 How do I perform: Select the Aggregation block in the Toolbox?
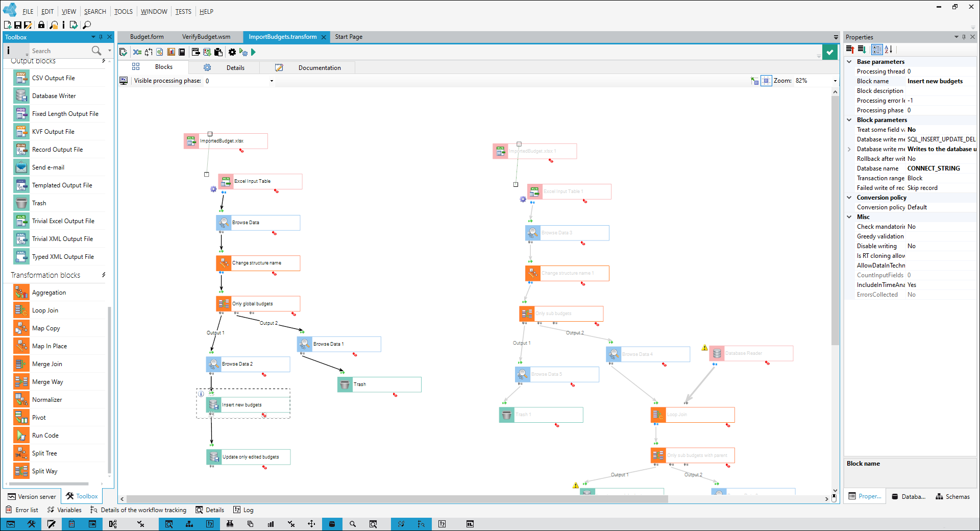(x=49, y=292)
